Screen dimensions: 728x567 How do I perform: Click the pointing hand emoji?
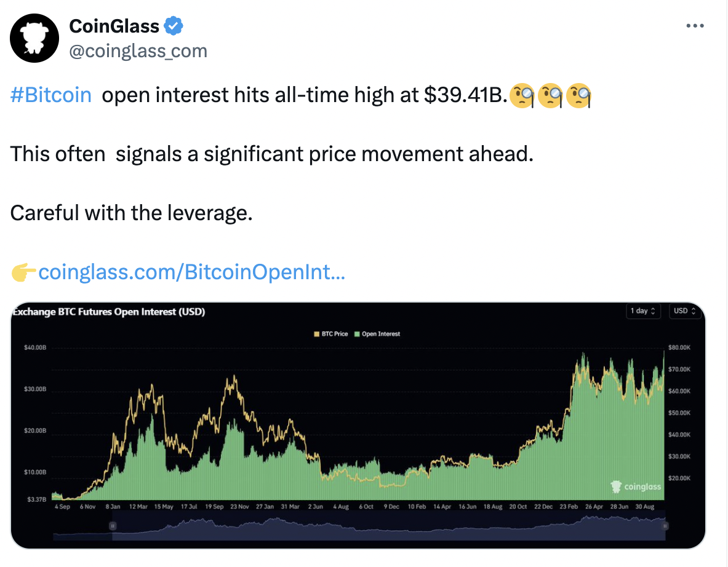(23, 272)
